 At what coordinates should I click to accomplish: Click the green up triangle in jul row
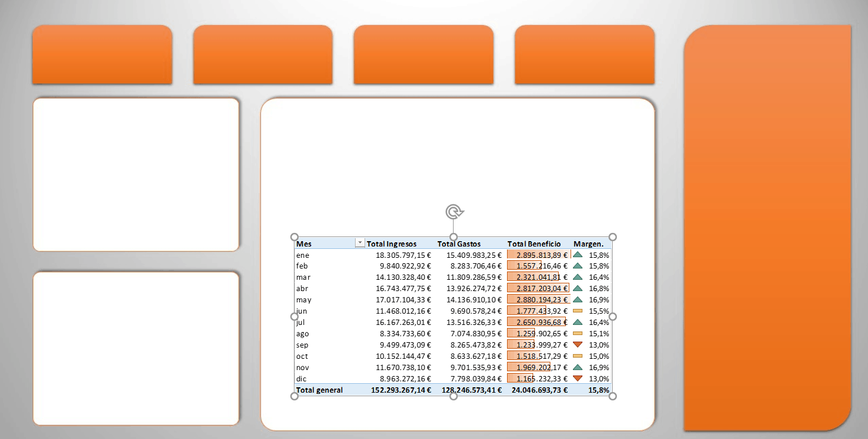click(x=578, y=322)
